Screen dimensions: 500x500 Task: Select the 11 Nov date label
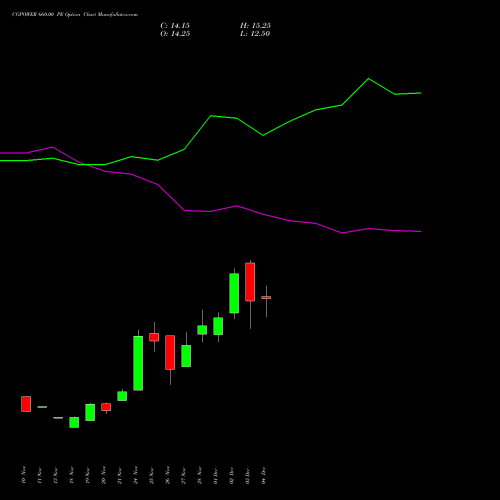[x=40, y=475]
